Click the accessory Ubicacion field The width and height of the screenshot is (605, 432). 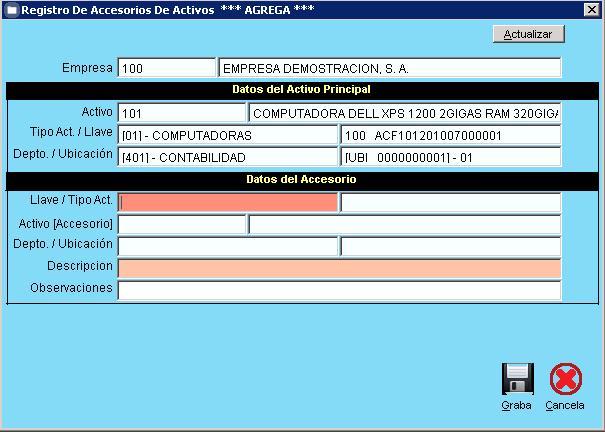tap(450, 246)
